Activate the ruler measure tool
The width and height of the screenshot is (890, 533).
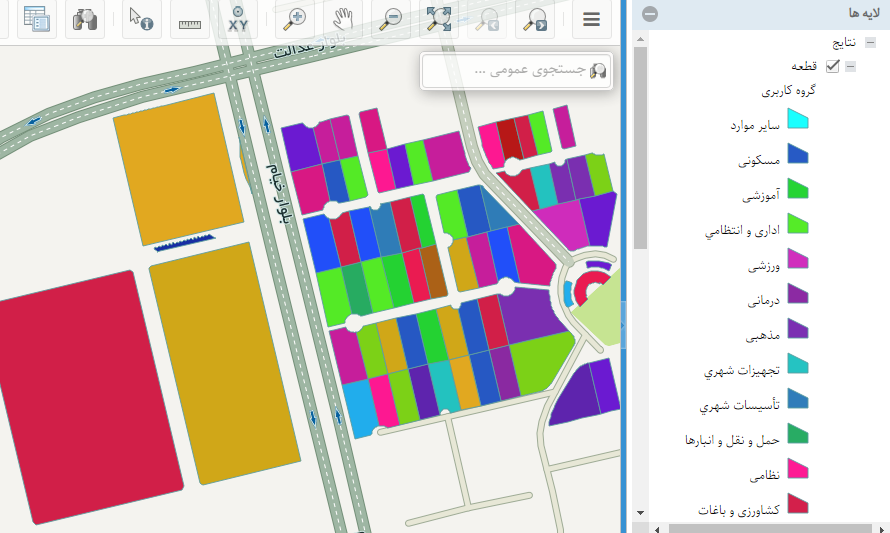(189, 19)
